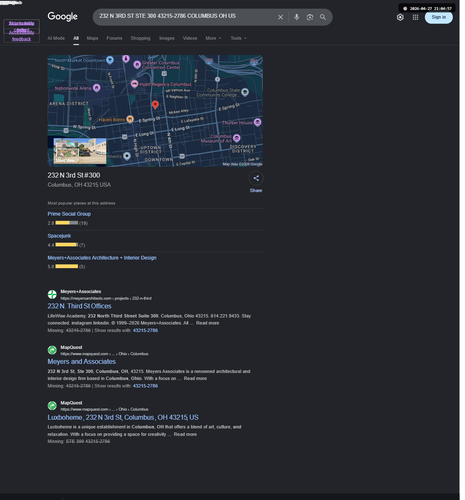Switch to AI Mode tab

click(x=57, y=38)
